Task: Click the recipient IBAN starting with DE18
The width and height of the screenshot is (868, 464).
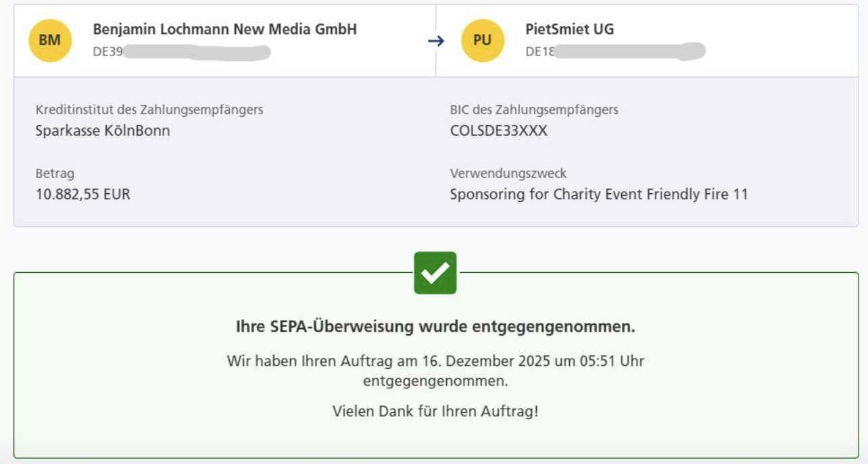Action: tap(614, 52)
